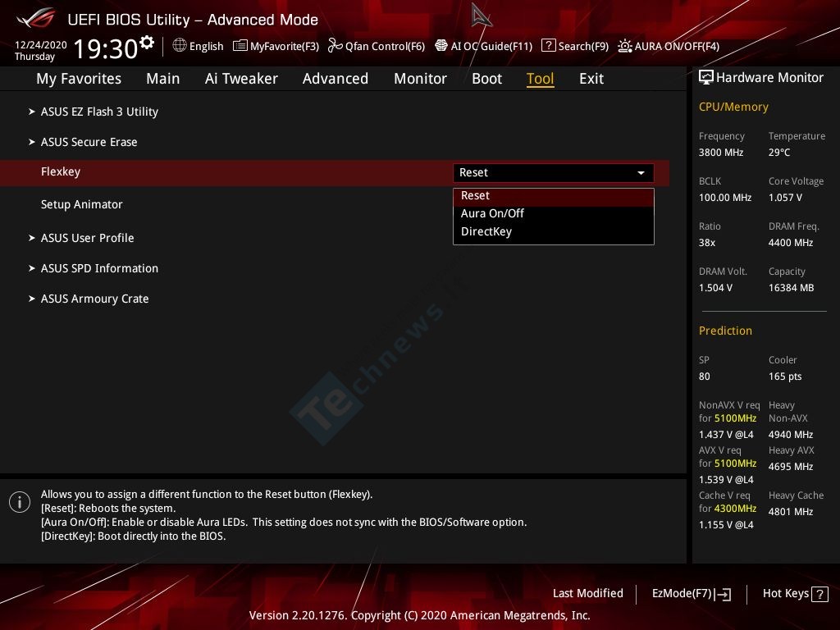Click the 165 pts cooler score

point(785,377)
